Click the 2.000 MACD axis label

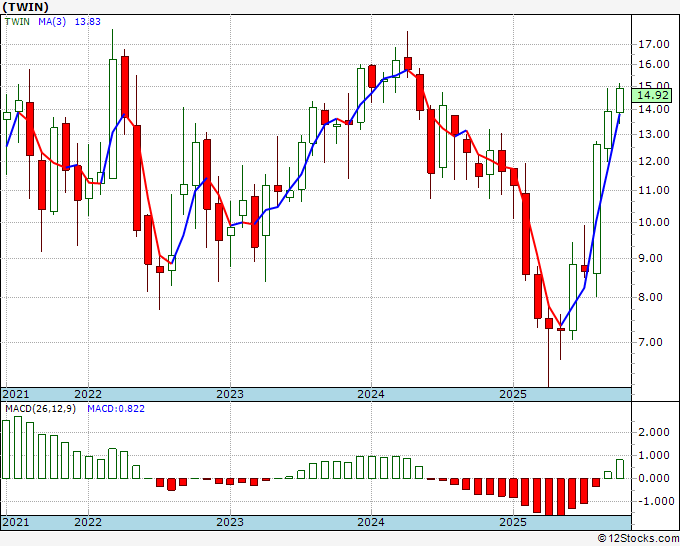pos(654,432)
